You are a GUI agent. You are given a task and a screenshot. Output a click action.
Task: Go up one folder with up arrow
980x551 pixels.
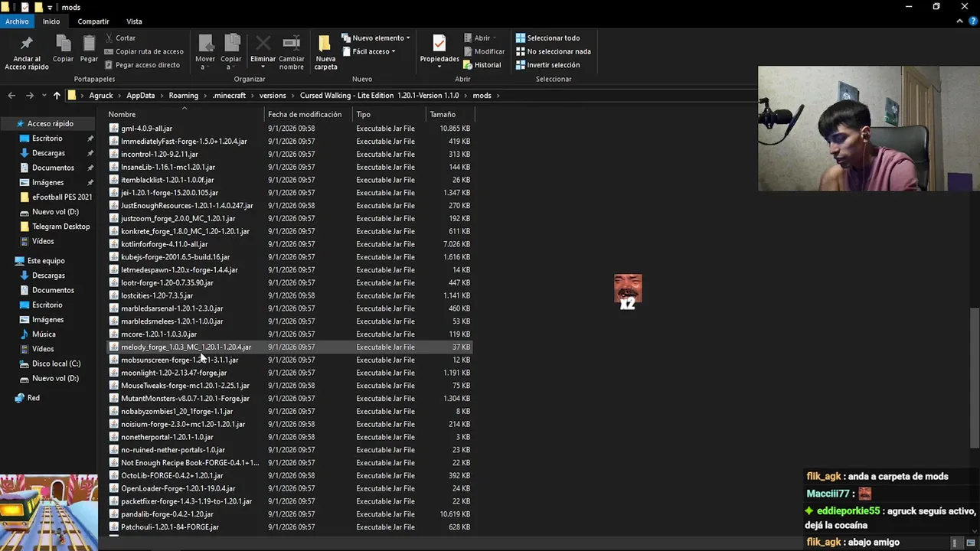[57, 96]
